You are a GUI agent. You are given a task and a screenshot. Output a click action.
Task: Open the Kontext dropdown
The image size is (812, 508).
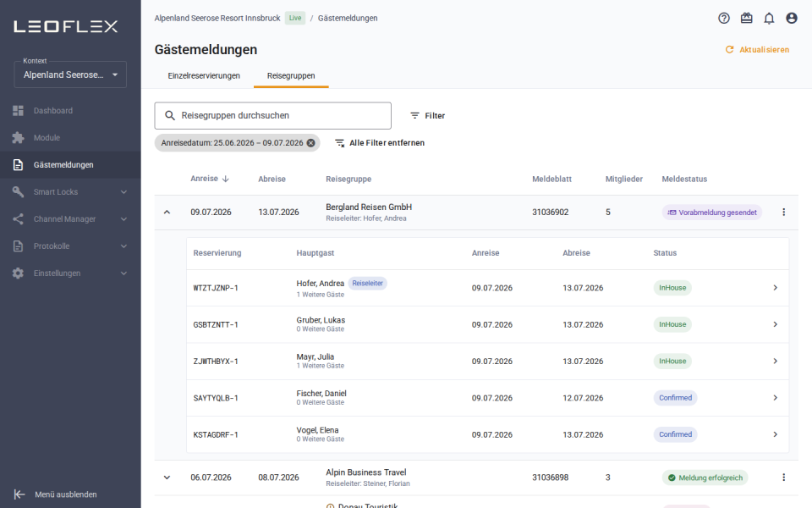70,75
